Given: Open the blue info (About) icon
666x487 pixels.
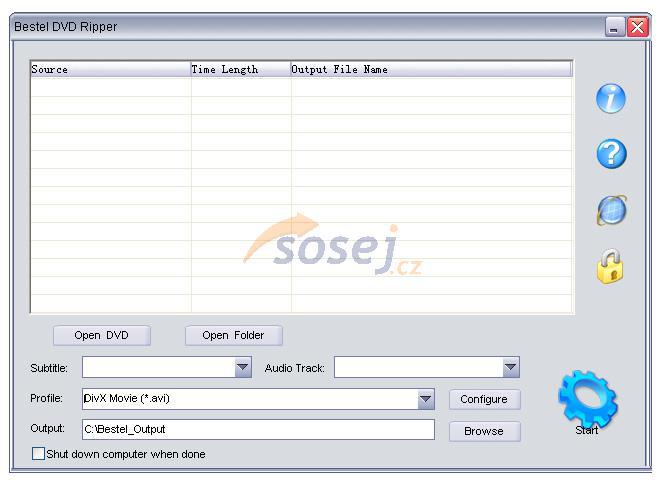Looking at the screenshot, I should coord(611,99).
